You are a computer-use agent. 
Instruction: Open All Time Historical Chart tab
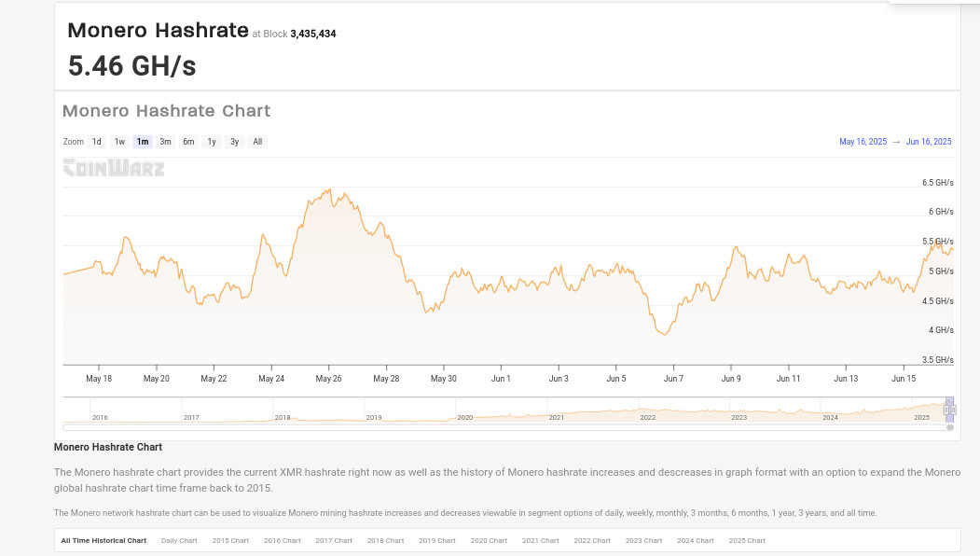(104, 540)
